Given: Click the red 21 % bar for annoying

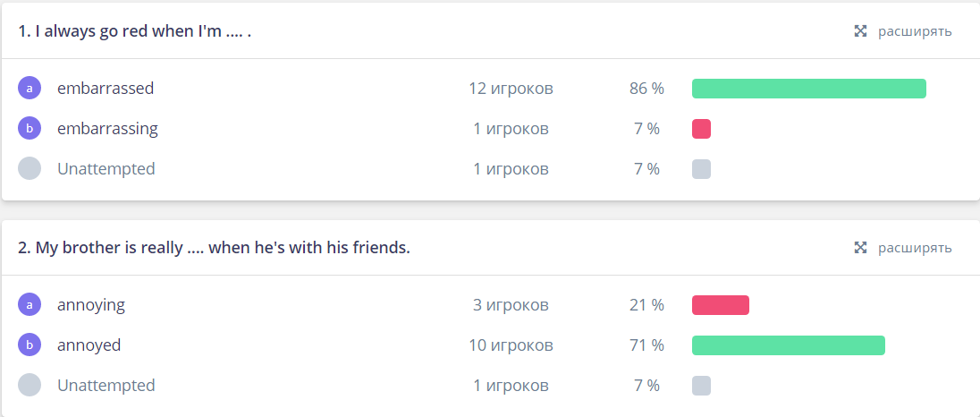Looking at the screenshot, I should tap(721, 305).
